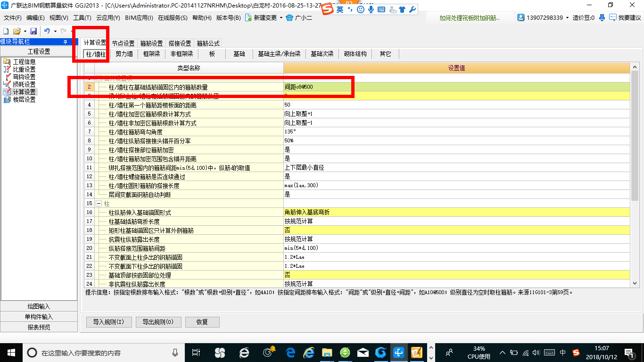
Task: Select 比重设置 in navigation panel
Action: click(x=24, y=69)
